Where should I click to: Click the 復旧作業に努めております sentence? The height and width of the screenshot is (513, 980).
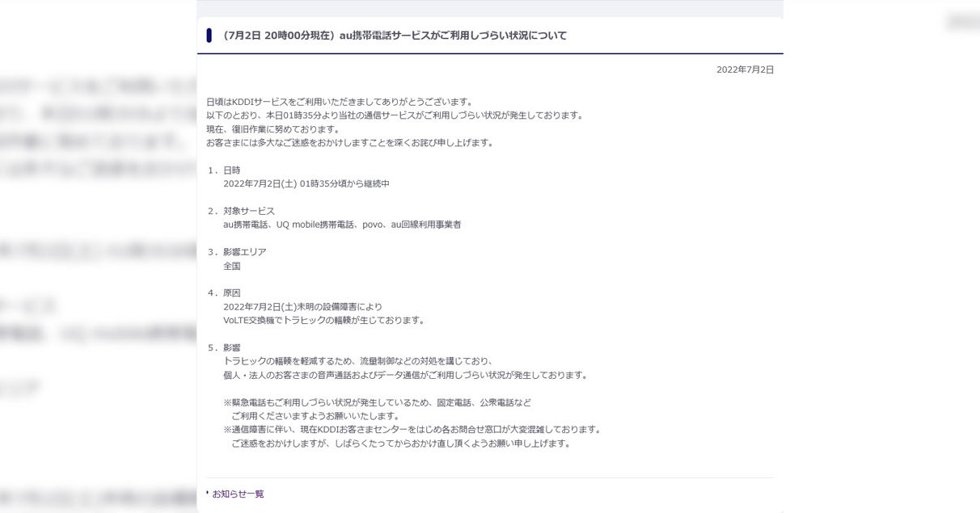[273, 129]
